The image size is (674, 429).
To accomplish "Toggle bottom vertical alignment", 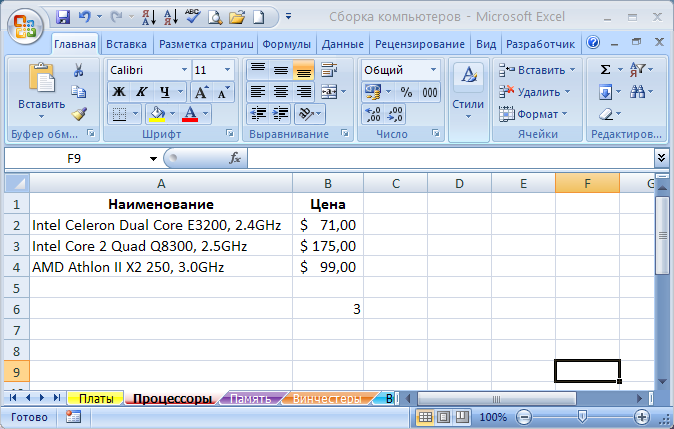I will (x=303, y=70).
